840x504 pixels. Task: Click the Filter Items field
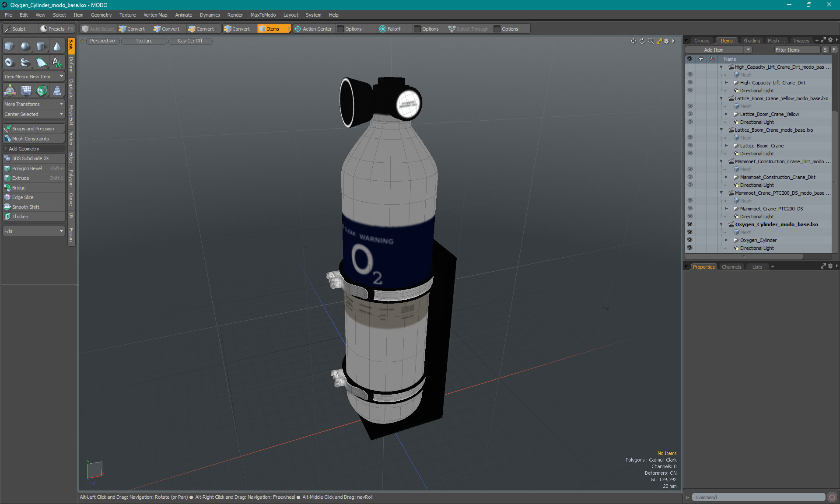coord(796,50)
